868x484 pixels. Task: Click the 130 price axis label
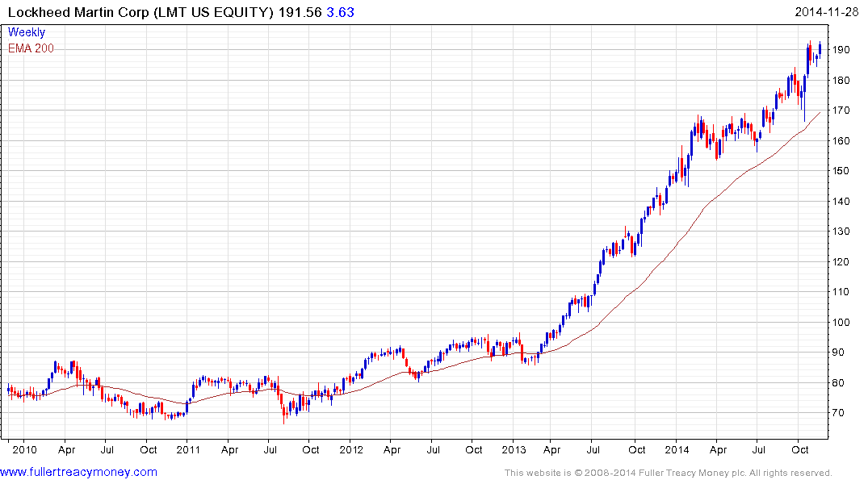(841, 232)
